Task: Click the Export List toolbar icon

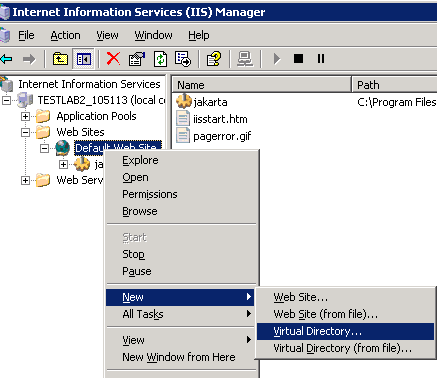Action: pyautogui.click(x=183, y=59)
